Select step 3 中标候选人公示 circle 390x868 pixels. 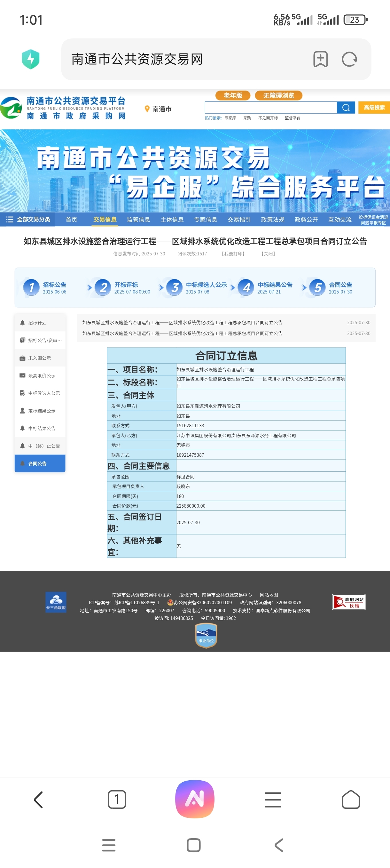[x=174, y=287]
